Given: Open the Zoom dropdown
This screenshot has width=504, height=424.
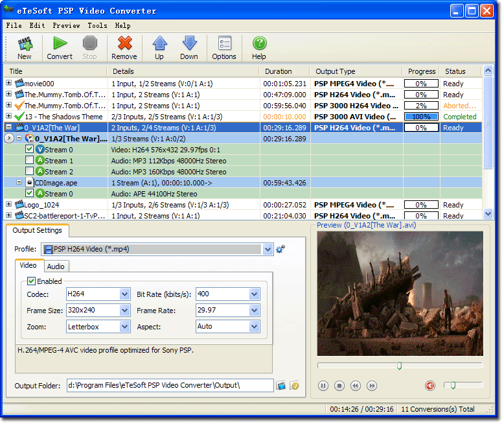Looking at the screenshot, I should (125, 327).
